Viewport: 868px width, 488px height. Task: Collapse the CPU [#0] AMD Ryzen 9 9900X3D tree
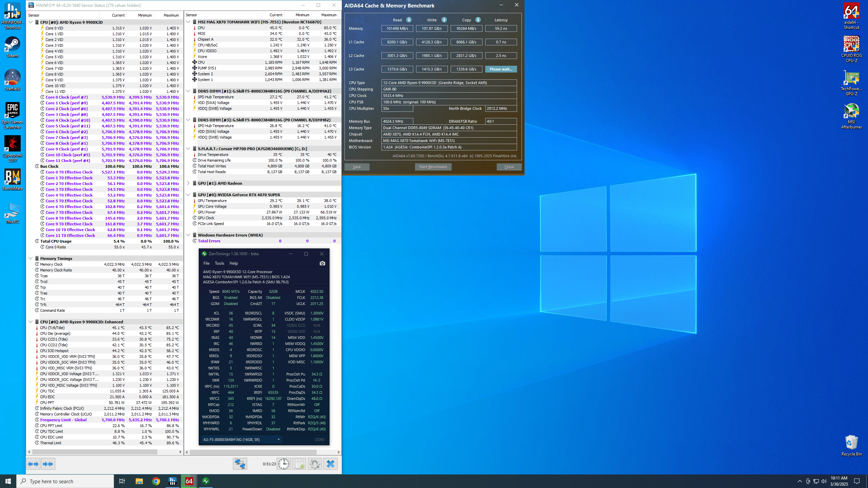[x=31, y=22]
